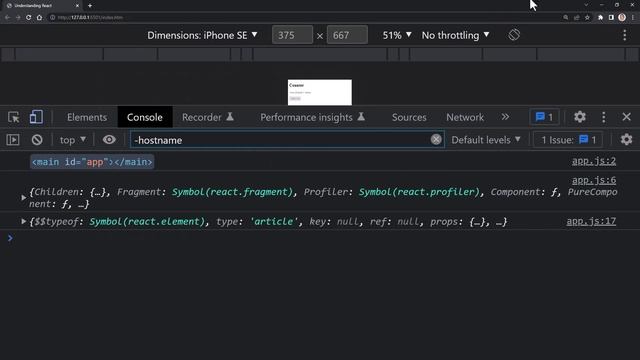
Task: Select the main id="app" element log
Action: pos(92,162)
